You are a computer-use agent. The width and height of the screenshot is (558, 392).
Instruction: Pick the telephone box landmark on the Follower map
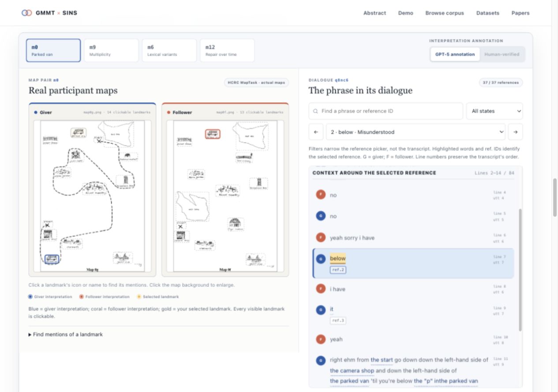[259, 183]
